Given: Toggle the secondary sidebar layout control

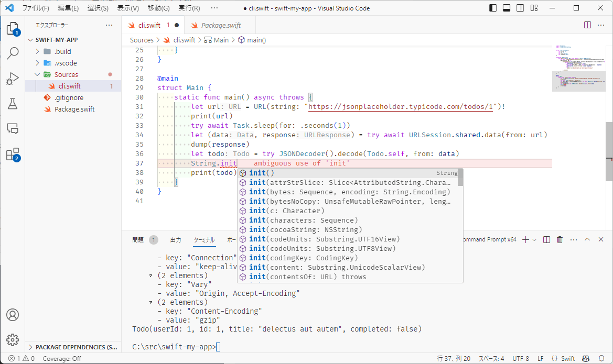Looking at the screenshot, I should (520, 8).
